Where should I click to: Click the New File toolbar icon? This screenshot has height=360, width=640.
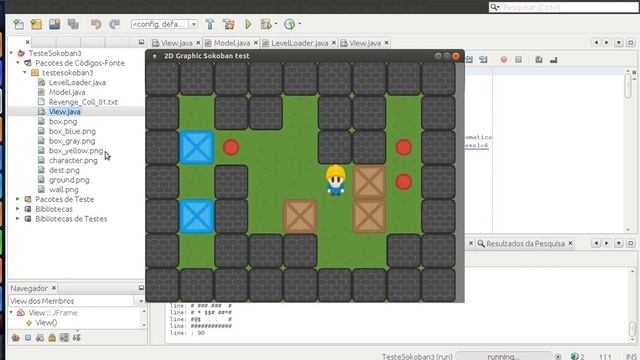coord(18,24)
